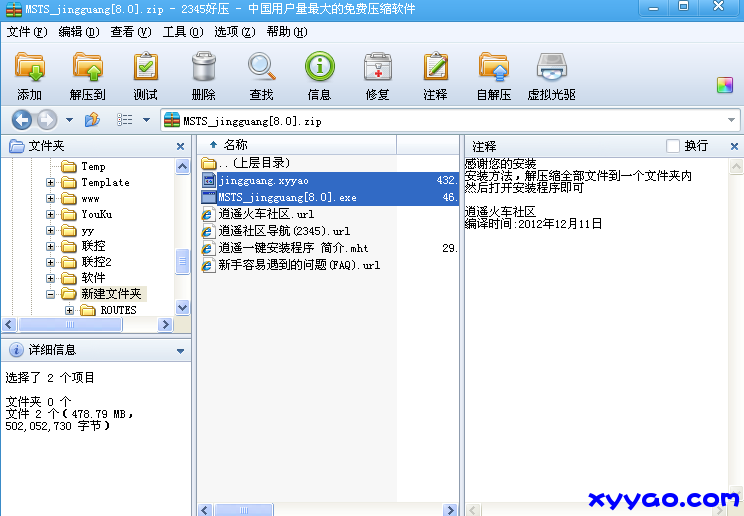Open the 工具 menu
The width and height of the screenshot is (744, 516).
click(x=182, y=32)
